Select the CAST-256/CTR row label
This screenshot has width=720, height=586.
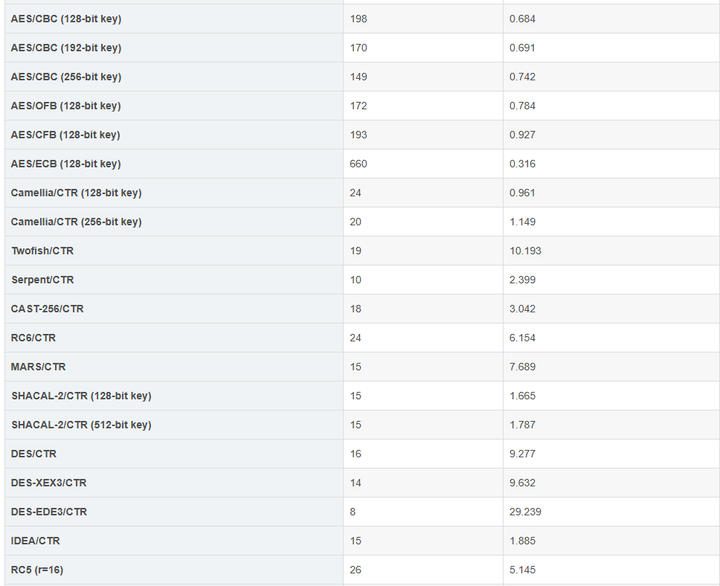47,309
